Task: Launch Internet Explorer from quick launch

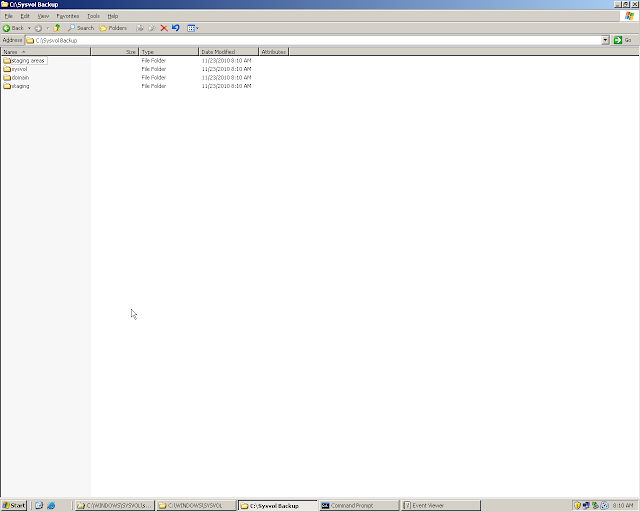Action: coord(51,505)
